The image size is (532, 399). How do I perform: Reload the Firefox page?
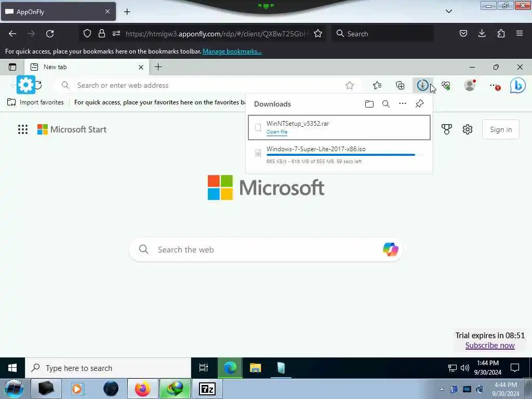click(x=50, y=34)
